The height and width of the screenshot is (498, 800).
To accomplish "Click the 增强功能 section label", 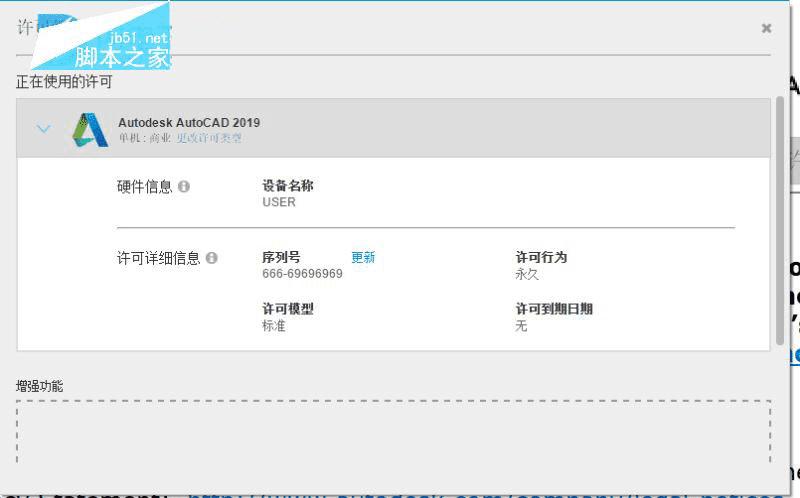I will (x=40, y=386).
